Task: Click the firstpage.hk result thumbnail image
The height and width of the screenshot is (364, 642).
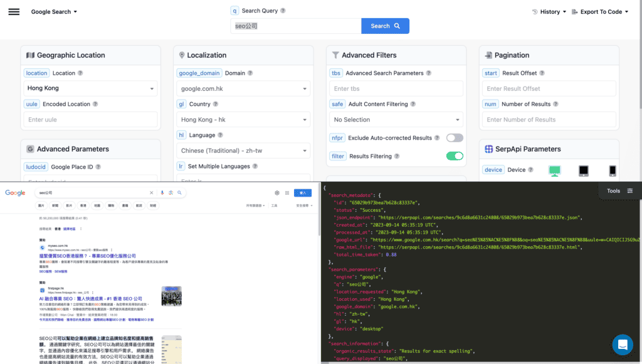Action: (172, 296)
